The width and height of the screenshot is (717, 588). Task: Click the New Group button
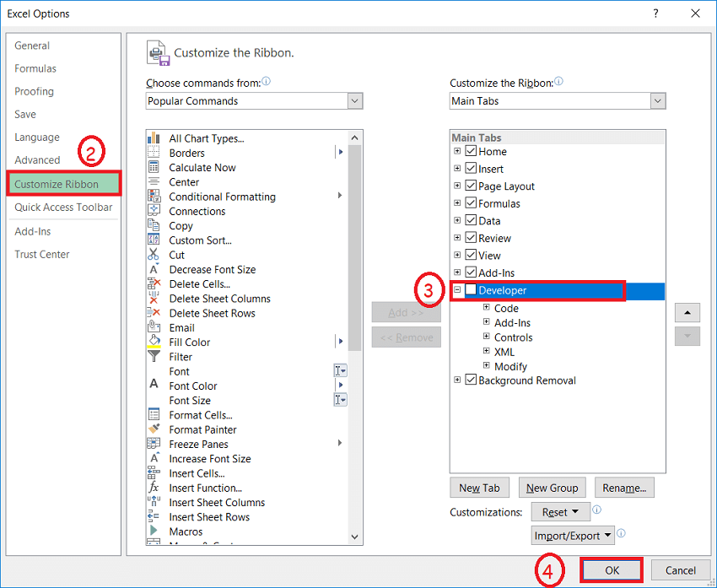pos(552,488)
